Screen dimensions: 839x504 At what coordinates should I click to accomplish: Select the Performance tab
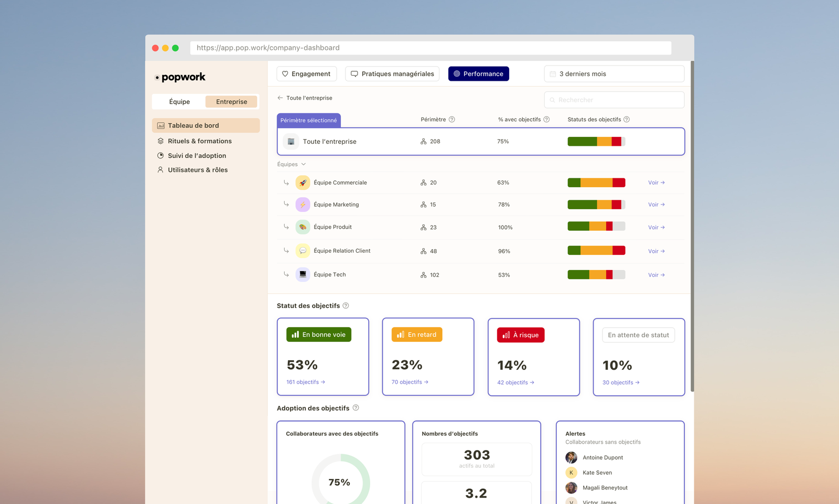478,73
